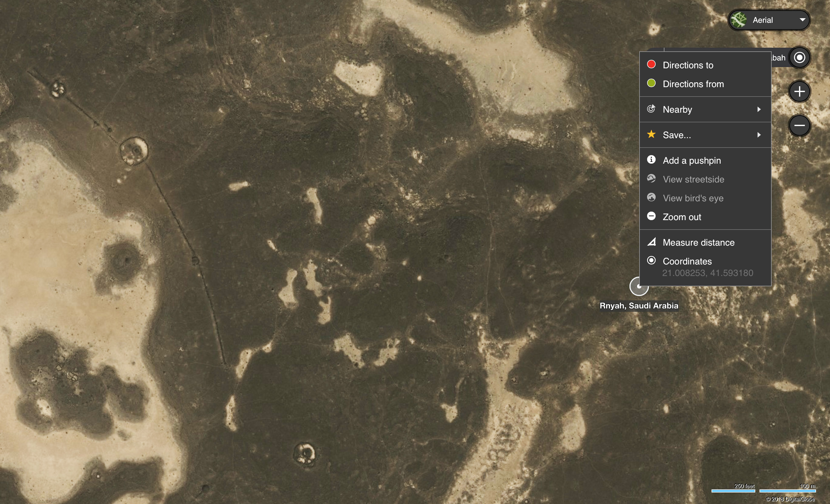This screenshot has height=504, width=830.
Task: Click the Zoom out minus icon in menu
Action: (651, 216)
